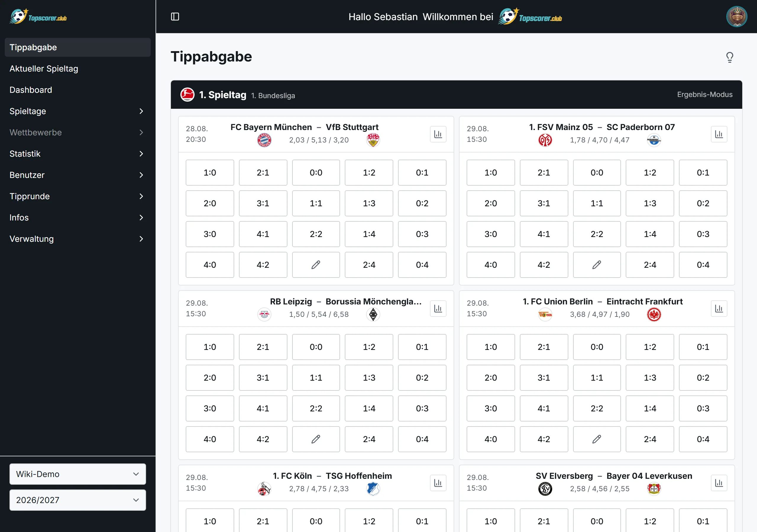Open the 2026/2027 season dropdown

[77, 500]
